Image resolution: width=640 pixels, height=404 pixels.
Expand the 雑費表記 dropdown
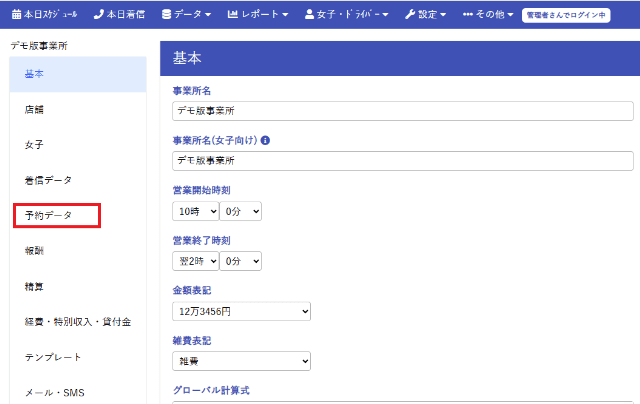(x=242, y=361)
